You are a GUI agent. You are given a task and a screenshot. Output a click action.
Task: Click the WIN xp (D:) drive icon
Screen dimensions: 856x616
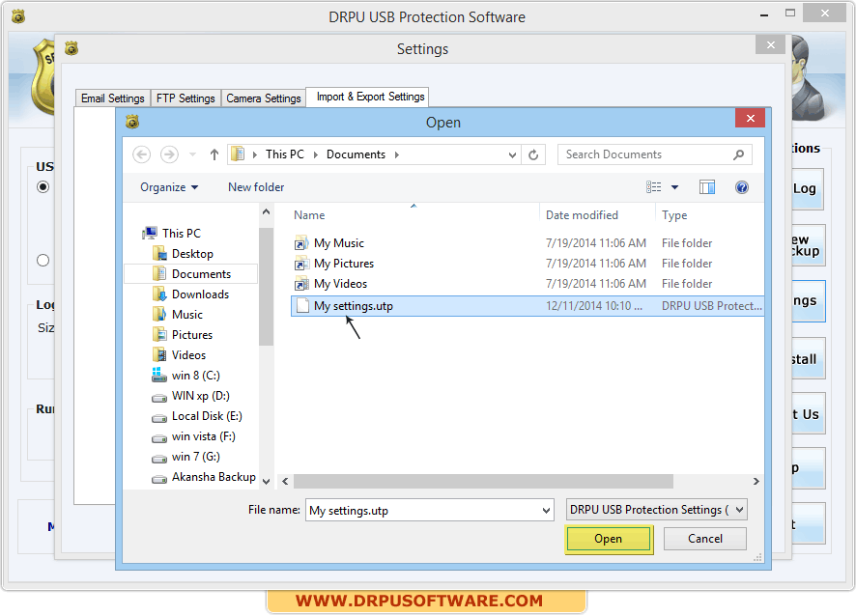click(x=159, y=399)
